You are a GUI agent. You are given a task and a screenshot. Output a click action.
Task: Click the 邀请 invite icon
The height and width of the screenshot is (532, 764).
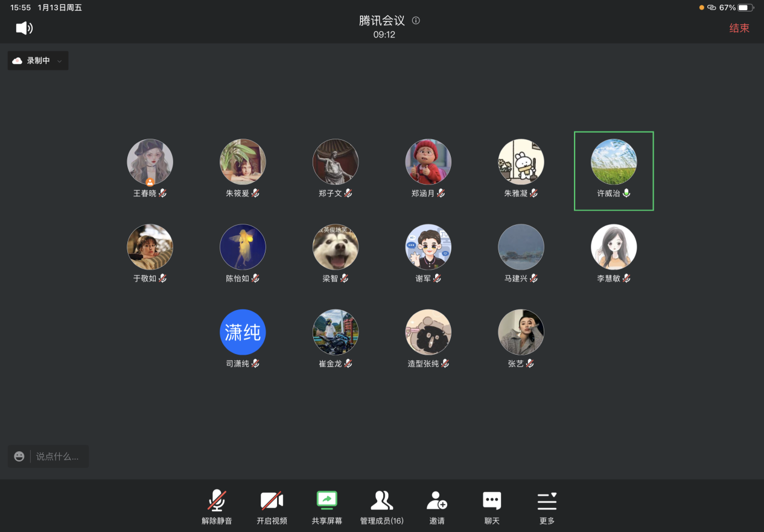(436, 501)
